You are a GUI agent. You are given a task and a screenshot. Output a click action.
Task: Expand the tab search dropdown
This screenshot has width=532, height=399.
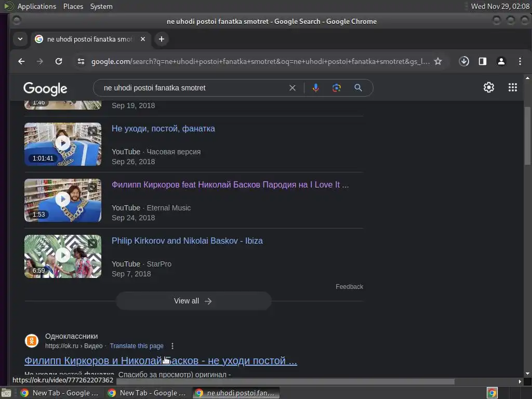(20, 39)
